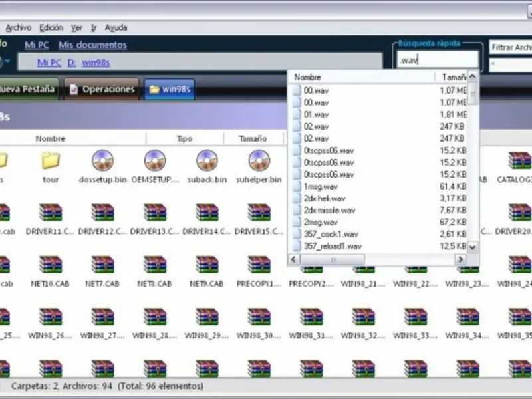Select the PRECOPY1 archive icon

[259, 265]
